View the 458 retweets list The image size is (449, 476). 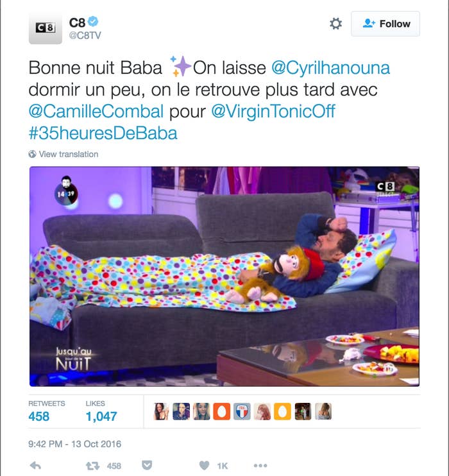[x=46, y=411]
